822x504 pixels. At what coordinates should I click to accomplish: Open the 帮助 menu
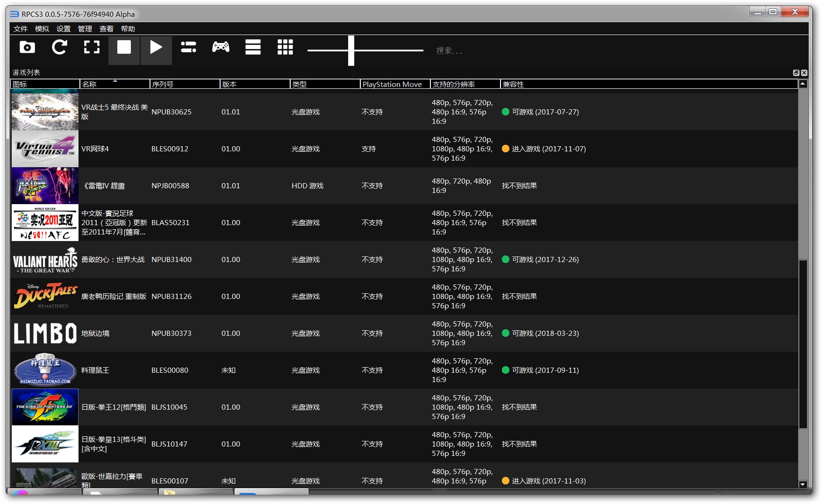tap(128, 29)
